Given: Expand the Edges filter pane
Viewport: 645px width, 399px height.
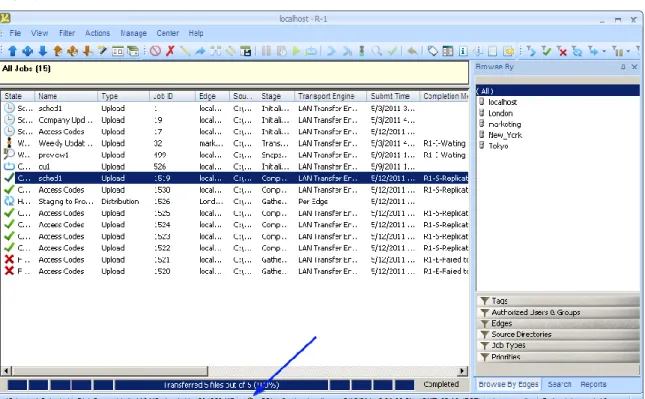Looking at the screenshot, I should 558,323.
